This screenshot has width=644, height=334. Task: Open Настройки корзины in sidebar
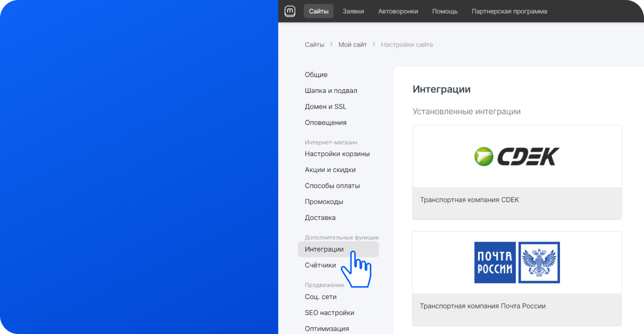337,154
